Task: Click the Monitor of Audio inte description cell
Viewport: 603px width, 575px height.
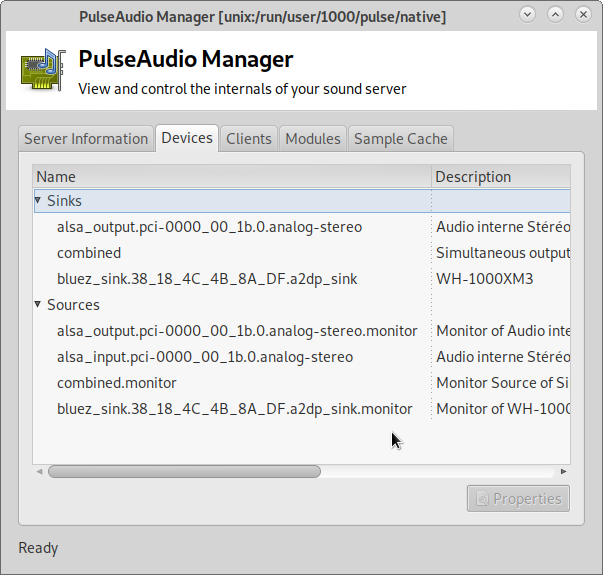Action: [503, 331]
